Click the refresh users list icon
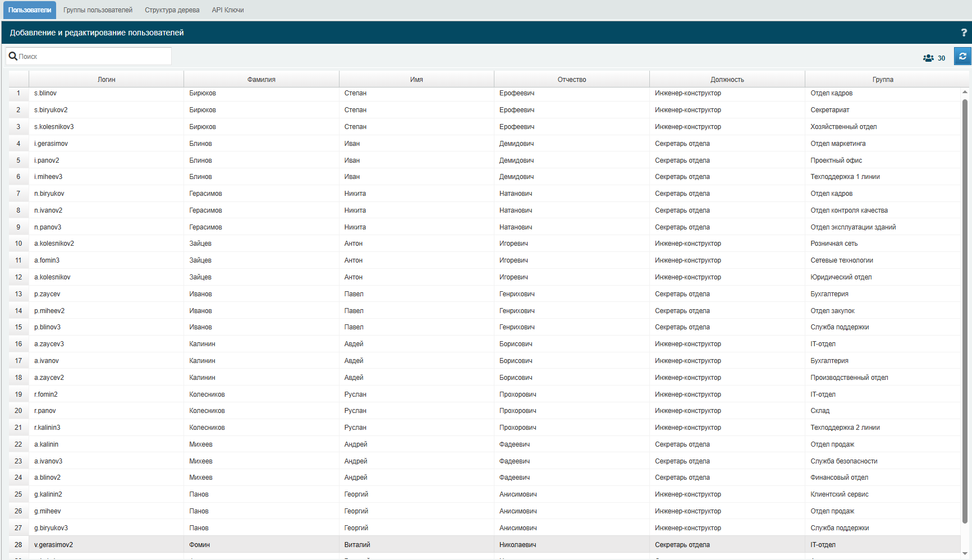Screen dimensions: 972x560 click(x=962, y=56)
